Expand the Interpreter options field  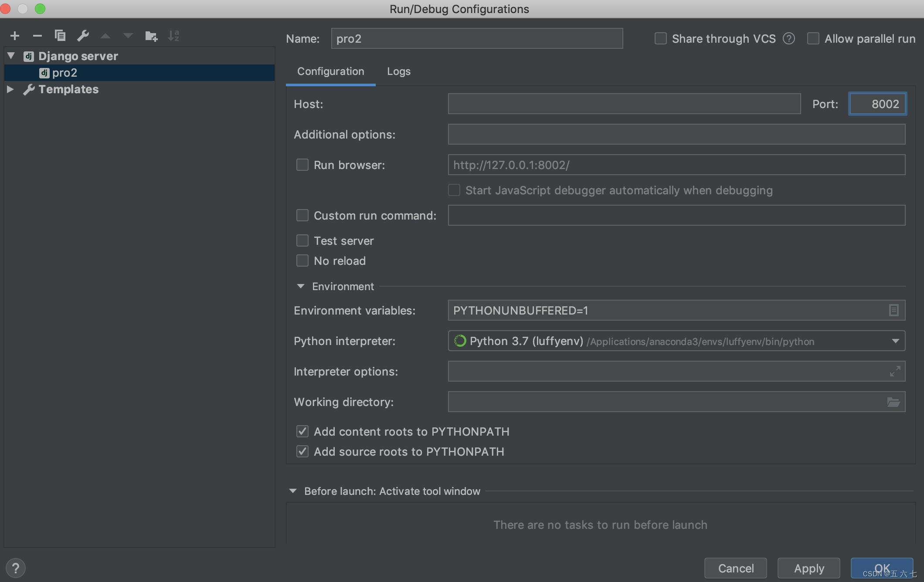tap(895, 371)
